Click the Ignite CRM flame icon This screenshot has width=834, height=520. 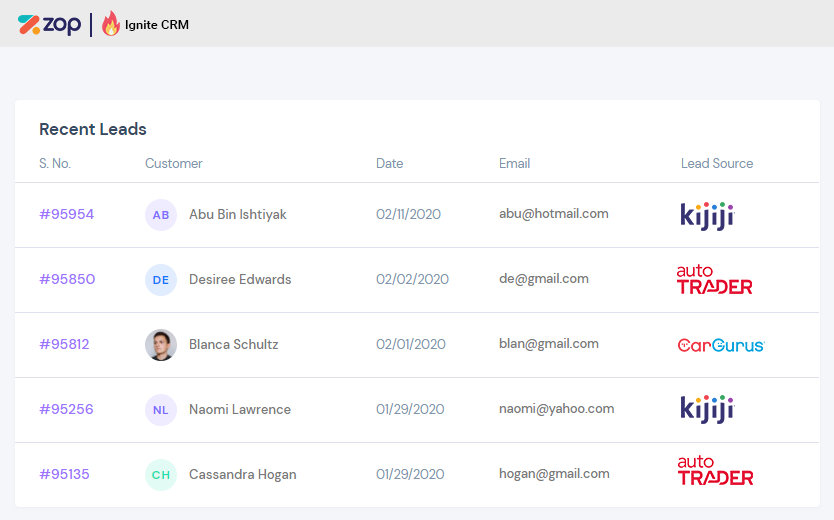pyautogui.click(x=111, y=23)
